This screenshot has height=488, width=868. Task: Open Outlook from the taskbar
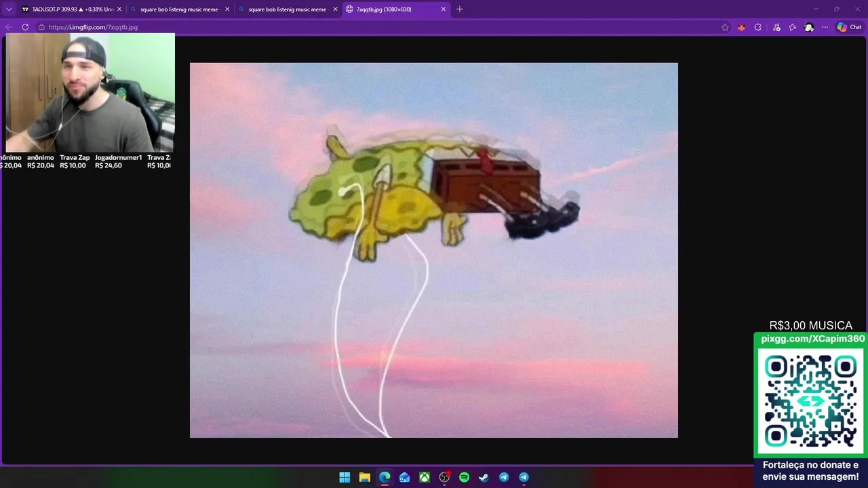[404, 477]
